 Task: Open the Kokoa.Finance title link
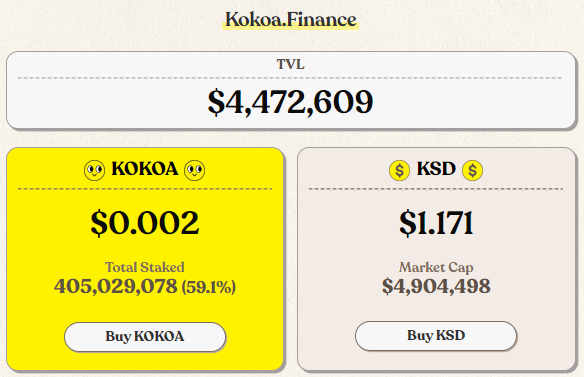[x=291, y=20]
